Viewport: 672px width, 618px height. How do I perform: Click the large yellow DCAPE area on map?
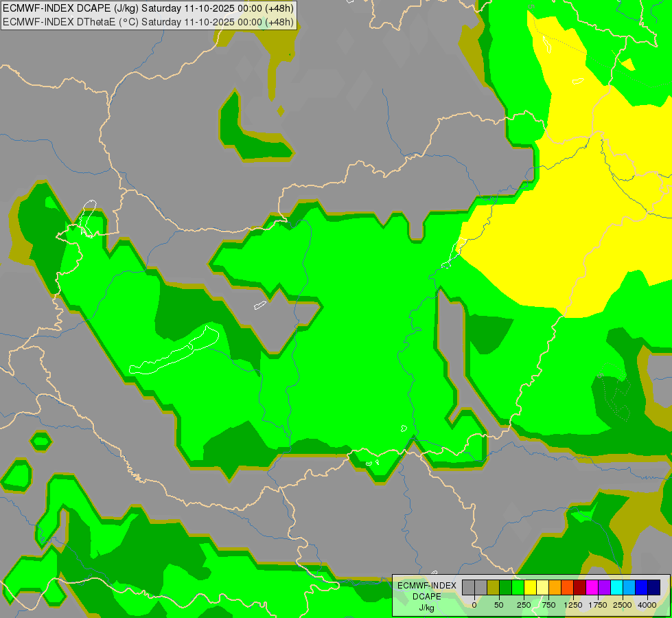pyautogui.click(x=577, y=206)
